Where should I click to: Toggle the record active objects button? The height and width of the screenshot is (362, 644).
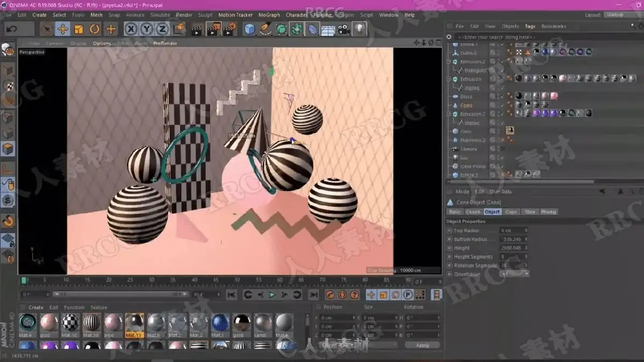pyautogui.click(x=330, y=295)
